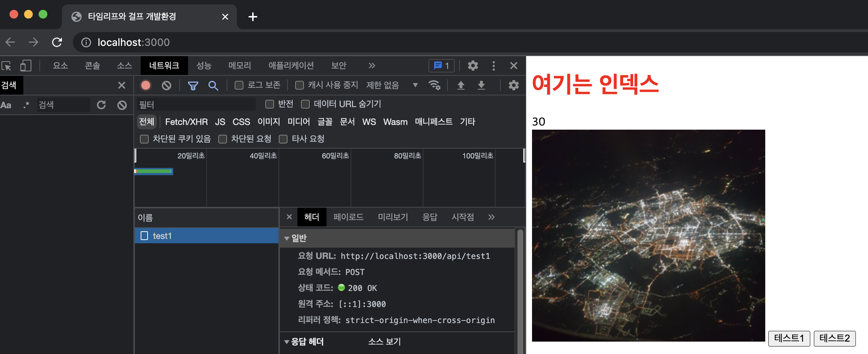The width and height of the screenshot is (868, 354).
Task: Open DevTools three-dot customize menu
Action: pos(494,66)
